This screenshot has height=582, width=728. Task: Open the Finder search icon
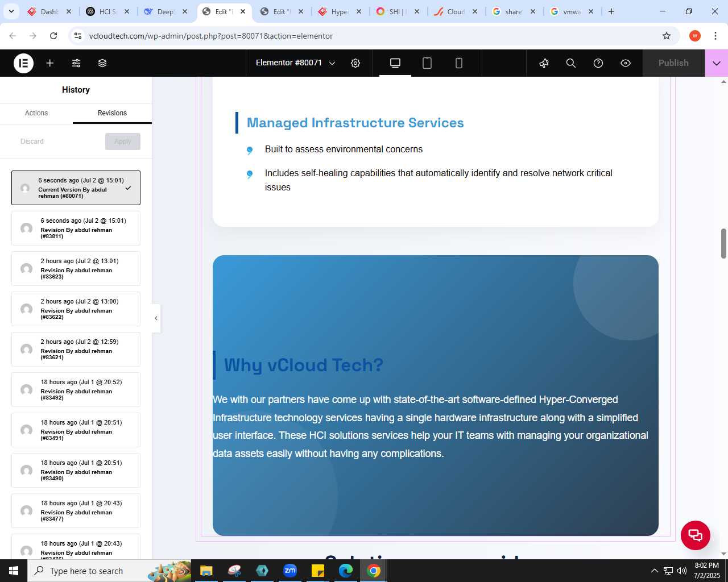(x=571, y=63)
